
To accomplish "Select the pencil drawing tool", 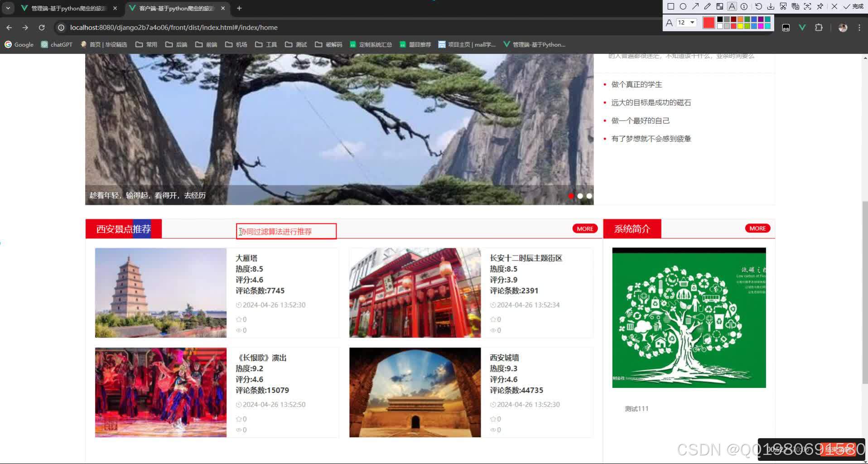I will (x=707, y=6).
